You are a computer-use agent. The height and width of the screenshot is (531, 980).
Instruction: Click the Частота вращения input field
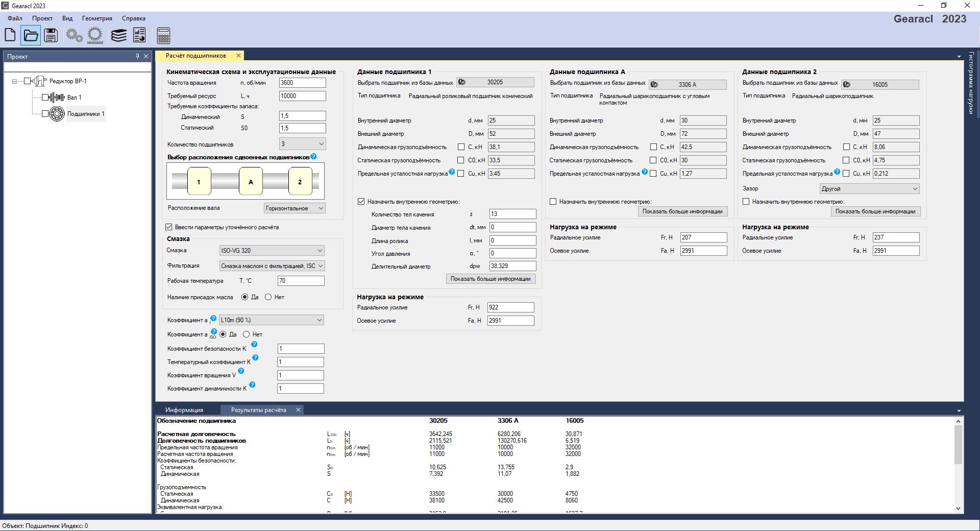pos(302,83)
